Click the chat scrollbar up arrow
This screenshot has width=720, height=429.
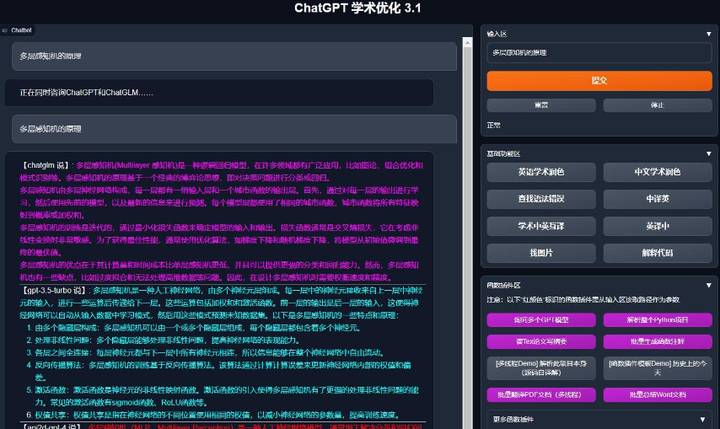pyautogui.click(x=467, y=42)
